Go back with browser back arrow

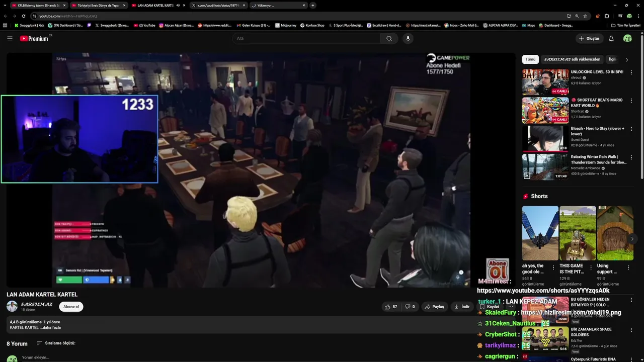tap(6, 16)
